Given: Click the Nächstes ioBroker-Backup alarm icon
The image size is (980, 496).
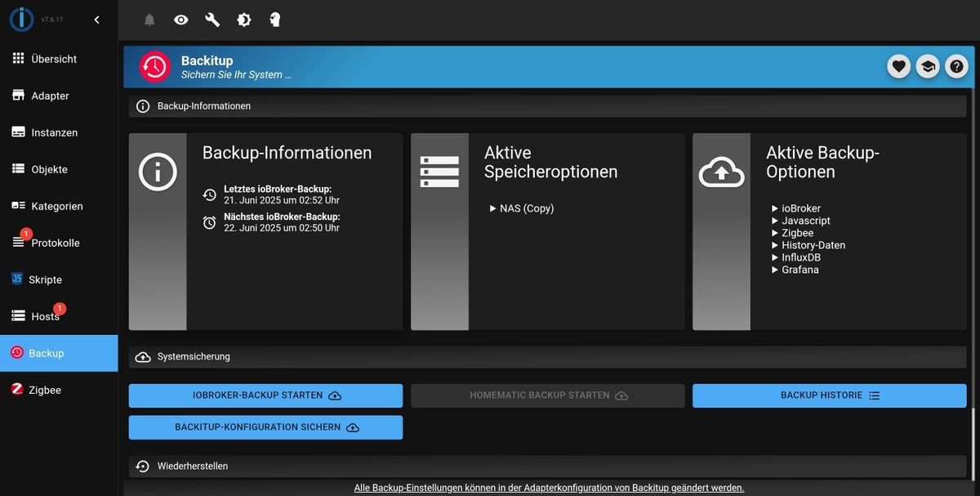Looking at the screenshot, I should pyautogui.click(x=210, y=222).
